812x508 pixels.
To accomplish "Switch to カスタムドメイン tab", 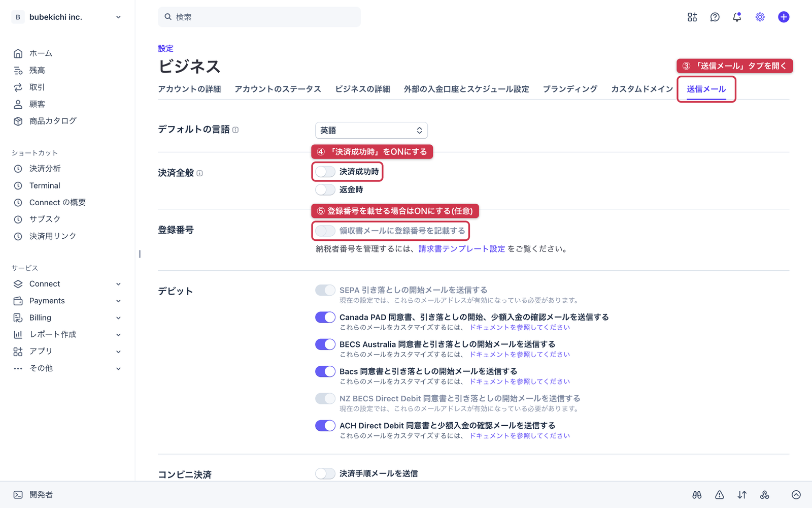I will [642, 89].
